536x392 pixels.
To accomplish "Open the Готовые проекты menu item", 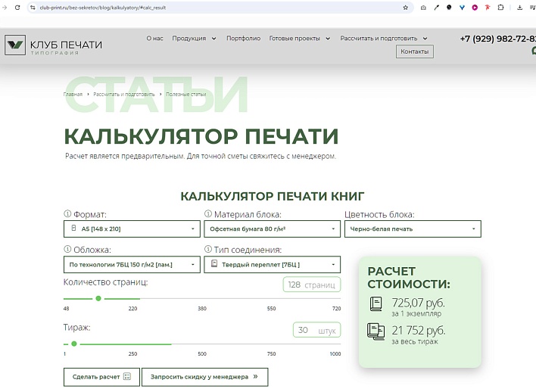I will (x=294, y=39).
